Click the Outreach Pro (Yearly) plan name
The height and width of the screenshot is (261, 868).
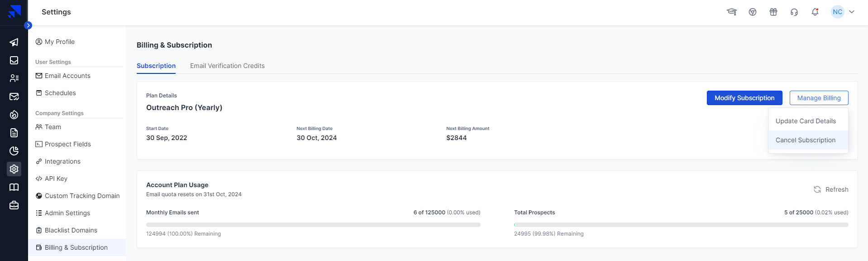pyautogui.click(x=184, y=107)
